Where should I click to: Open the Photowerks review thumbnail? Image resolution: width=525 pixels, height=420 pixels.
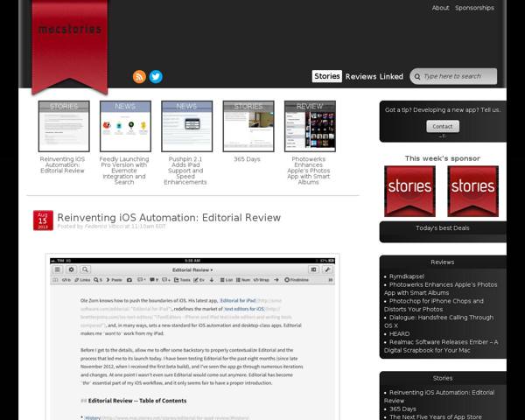[309, 126]
